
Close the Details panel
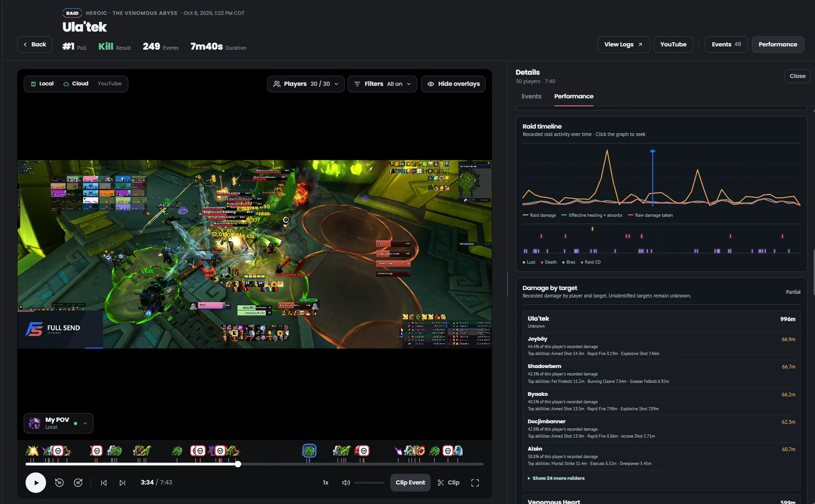pos(797,76)
